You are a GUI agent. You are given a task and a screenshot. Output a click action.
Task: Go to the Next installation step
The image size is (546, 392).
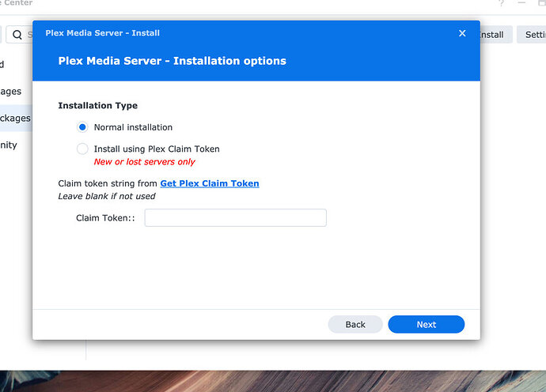[x=427, y=324]
